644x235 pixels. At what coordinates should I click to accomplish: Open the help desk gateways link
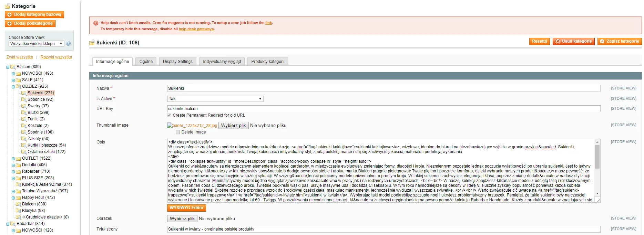(x=196, y=29)
